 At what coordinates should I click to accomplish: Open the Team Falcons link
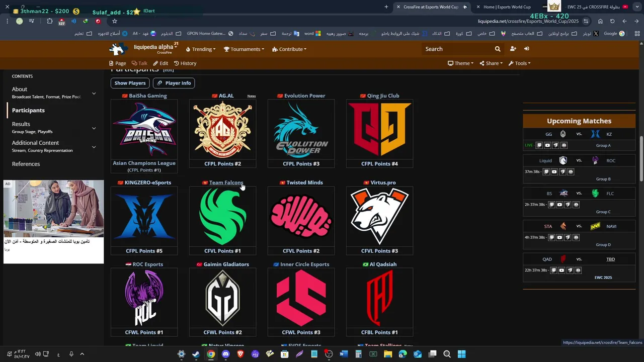click(226, 183)
